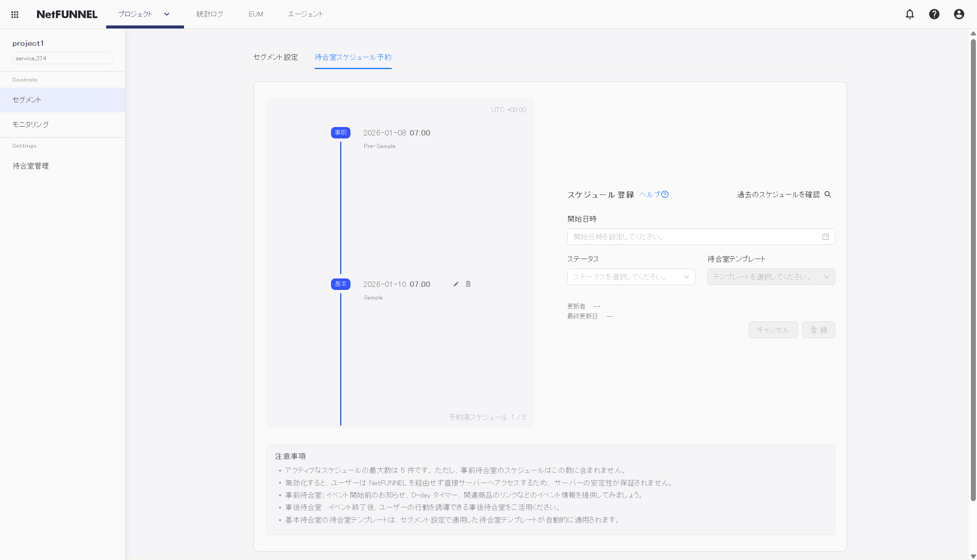Click the 登録 button
The image size is (977, 560).
[x=819, y=329]
